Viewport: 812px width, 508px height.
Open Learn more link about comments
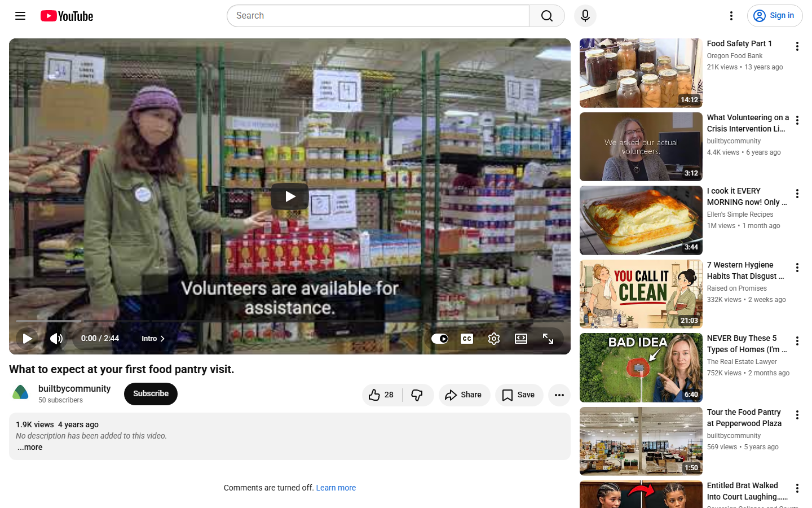(x=336, y=488)
